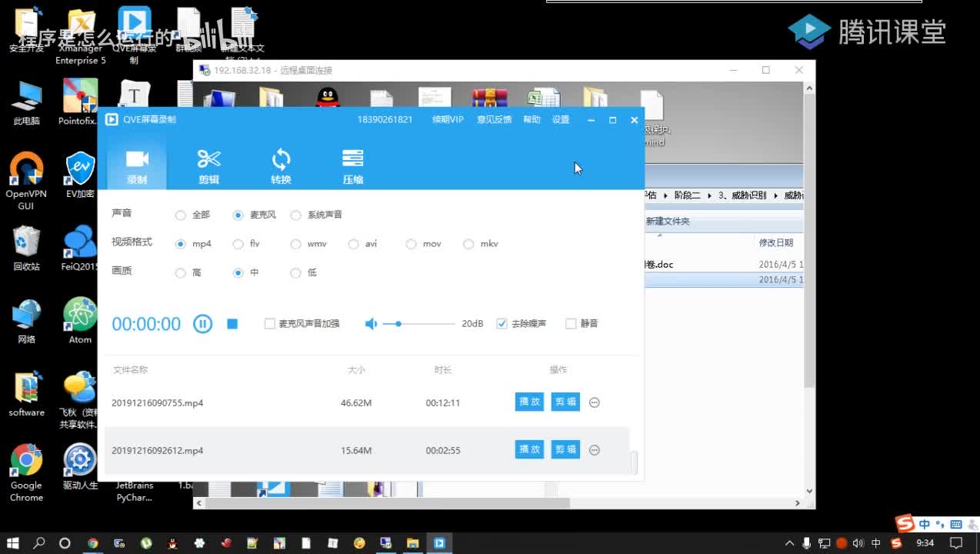Click QQ penguin icon in remote desktop
Screen dimensions: 980x554
click(x=328, y=98)
